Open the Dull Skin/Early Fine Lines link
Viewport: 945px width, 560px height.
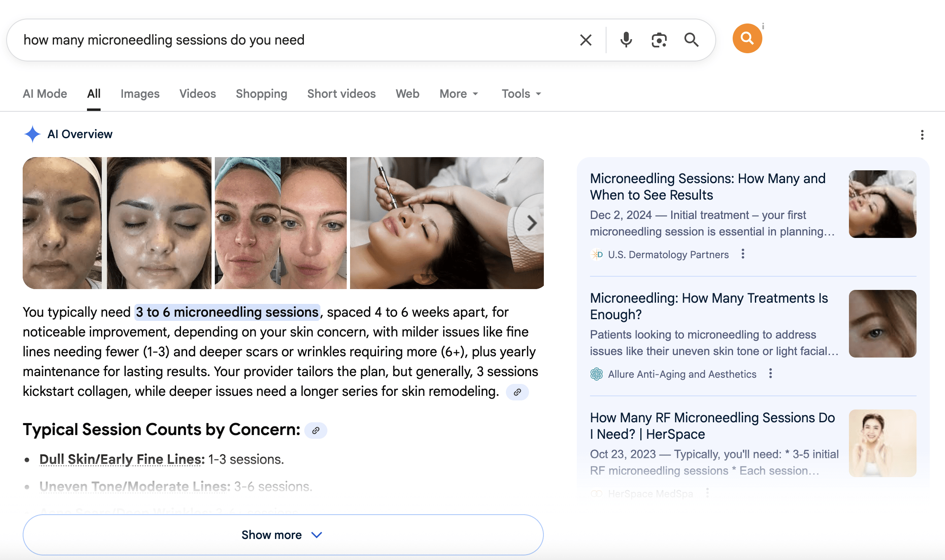pyautogui.click(x=120, y=459)
